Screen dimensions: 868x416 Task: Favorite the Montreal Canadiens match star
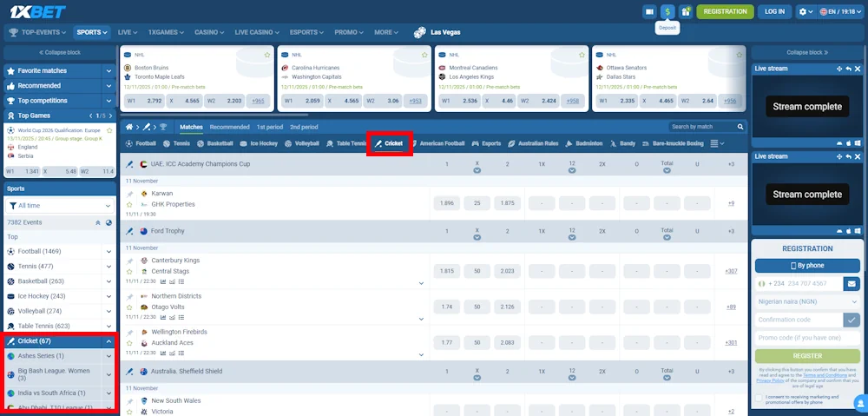click(x=582, y=55)
